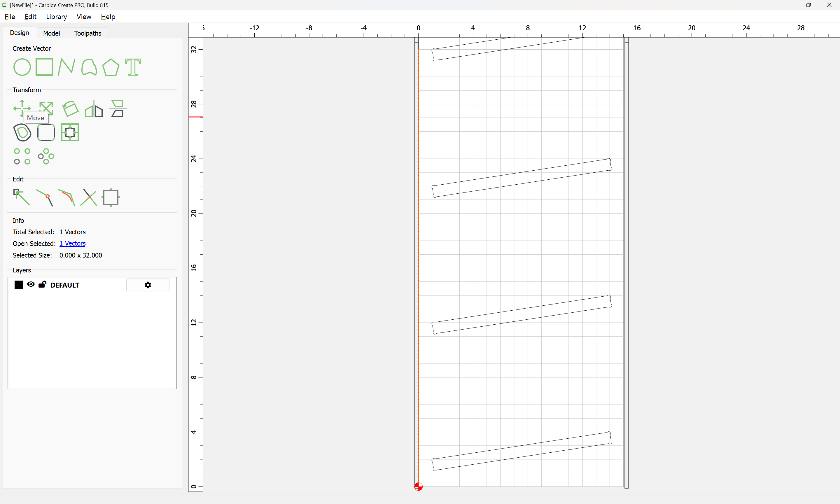Open the View menu
The width and height of the screenshot is (840, 504).
coord(84,17)
